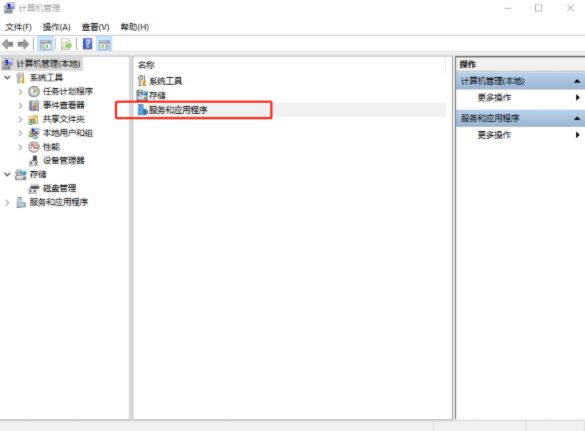Click the Forward arrow toolbar icon
Viewport: 585px width, 431px height.
[23, 44]
